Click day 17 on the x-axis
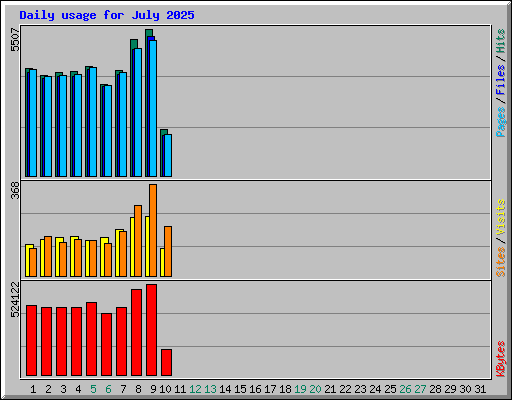The width and height of the screenshot is (512, 400). pos(270,389)
